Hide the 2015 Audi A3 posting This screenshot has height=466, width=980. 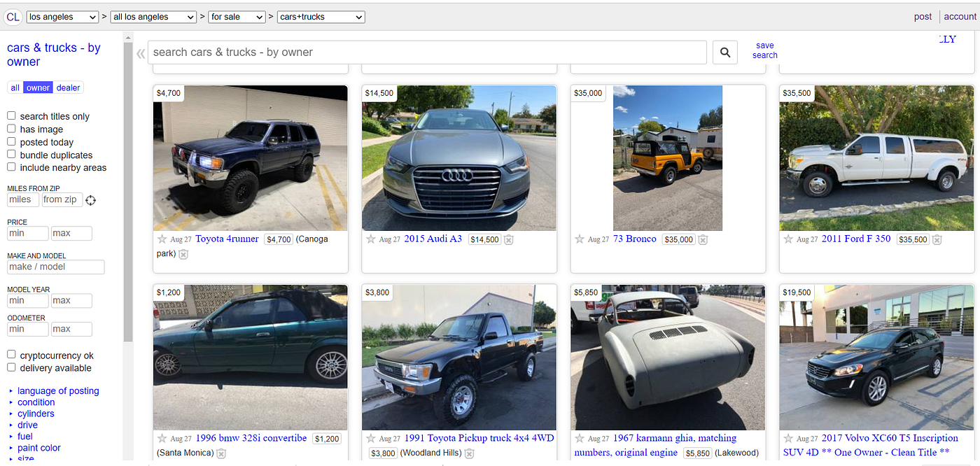509,240
